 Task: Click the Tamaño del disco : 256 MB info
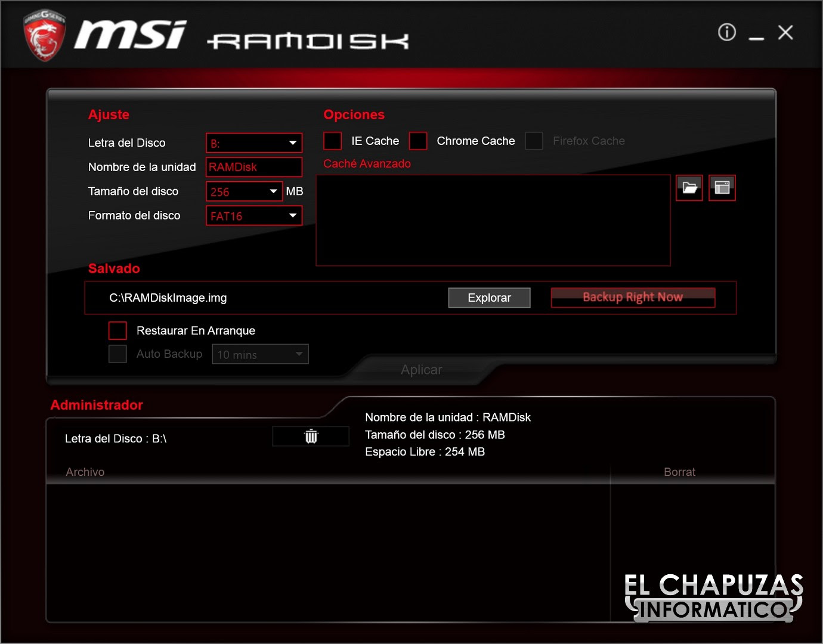click(x=435, y=435)
